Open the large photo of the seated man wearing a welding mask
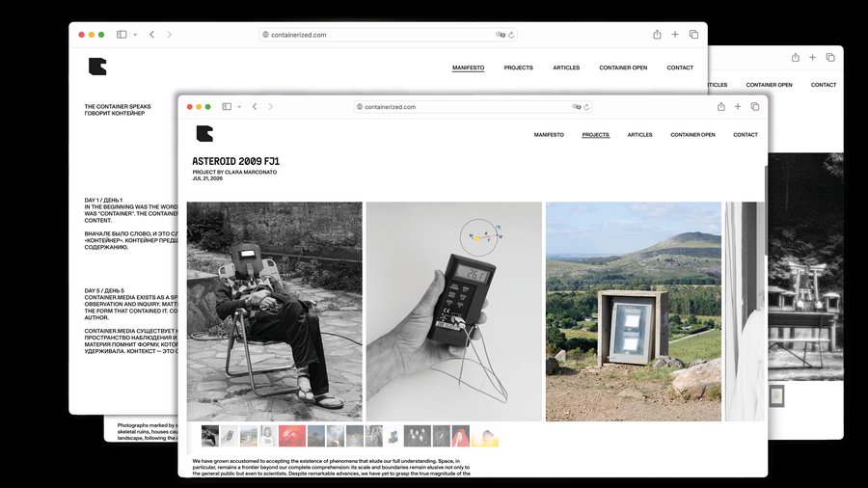The width and height of the screenshot is (868, 488). tap(275, 312)
